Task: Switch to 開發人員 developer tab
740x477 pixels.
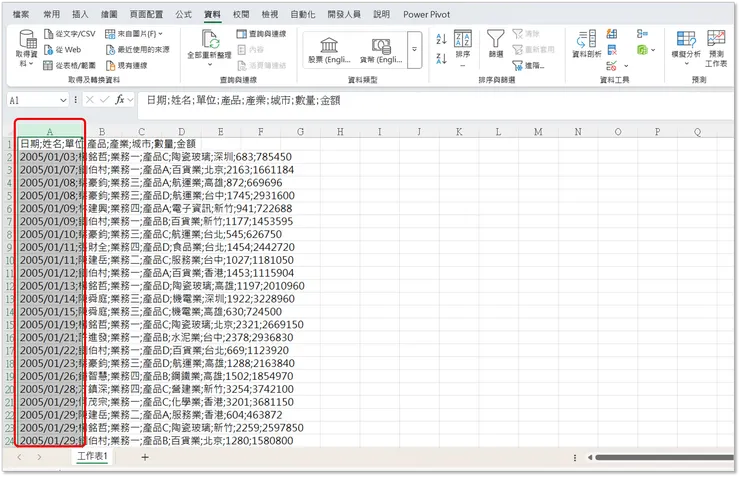Action: 344,14
